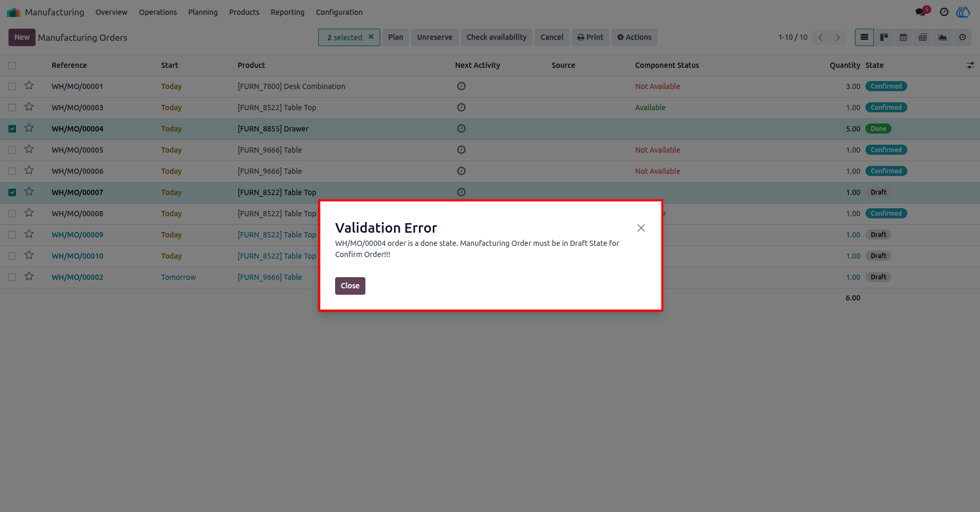This screenshot has width=980, height=512.
Task: Open the WH/MO/00010 reference
Action: coord(77,256)
